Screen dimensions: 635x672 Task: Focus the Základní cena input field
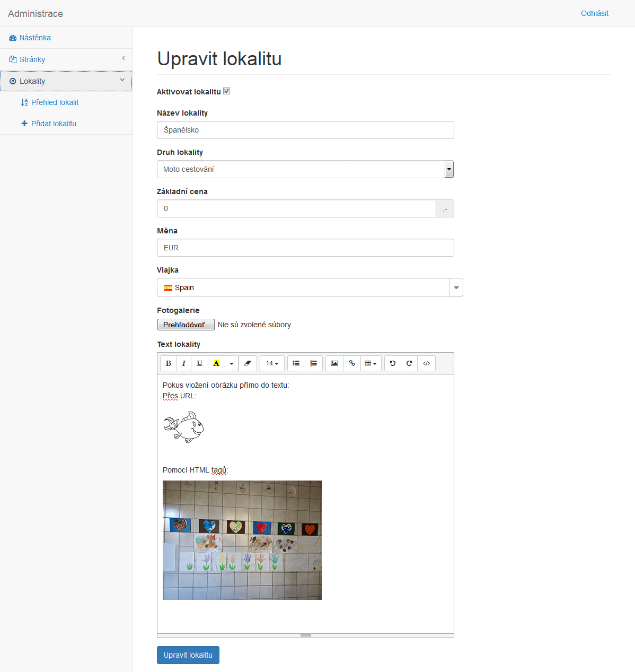(296, 208)
